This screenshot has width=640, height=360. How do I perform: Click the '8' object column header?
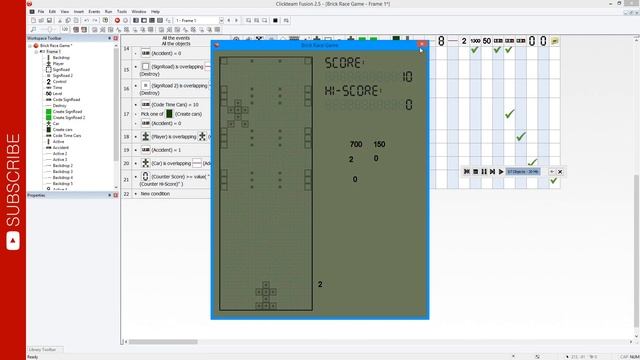coord(441,41)
